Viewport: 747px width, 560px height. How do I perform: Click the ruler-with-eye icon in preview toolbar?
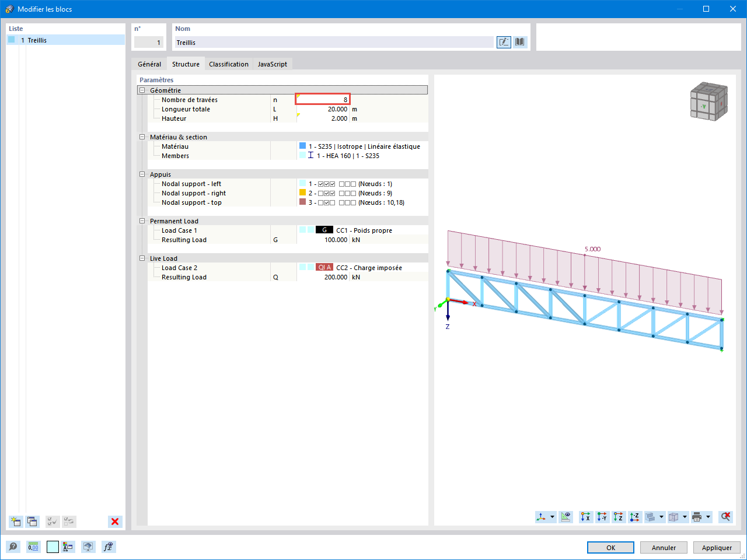tap(566, 517)
